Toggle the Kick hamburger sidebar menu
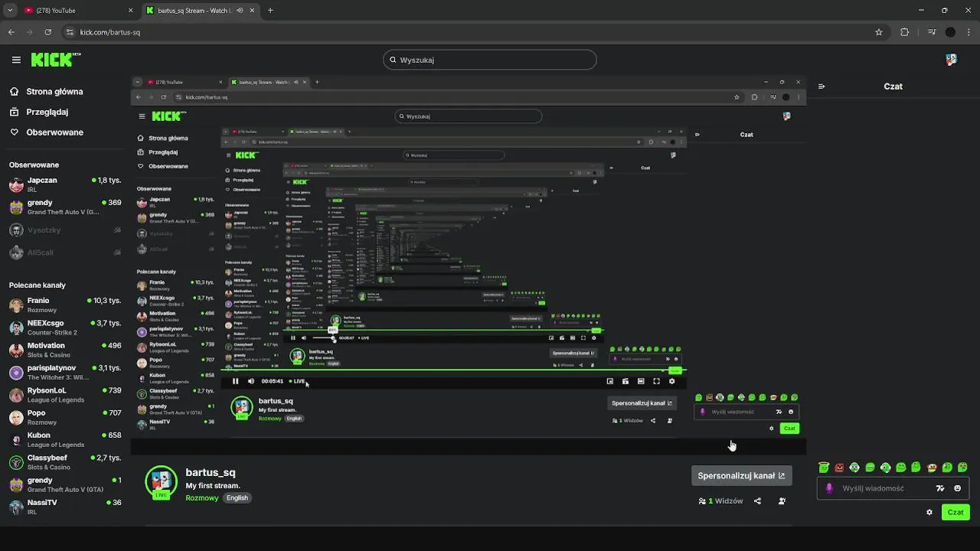 pos(16,60)
